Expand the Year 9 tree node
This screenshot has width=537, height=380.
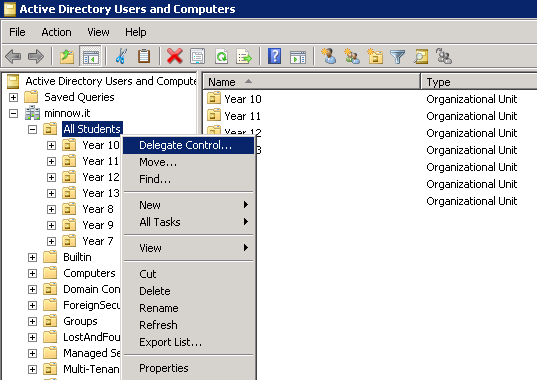51,225
